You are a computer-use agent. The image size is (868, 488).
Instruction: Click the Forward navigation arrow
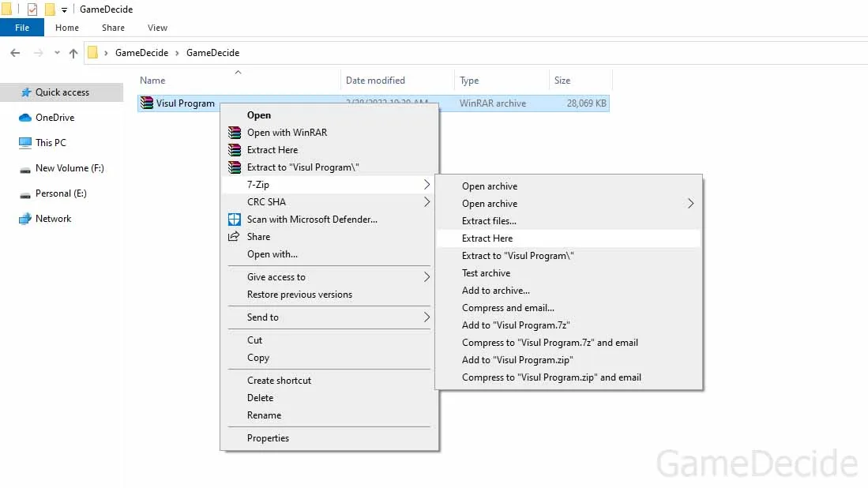pyautogui.click(x=38, y=53)
